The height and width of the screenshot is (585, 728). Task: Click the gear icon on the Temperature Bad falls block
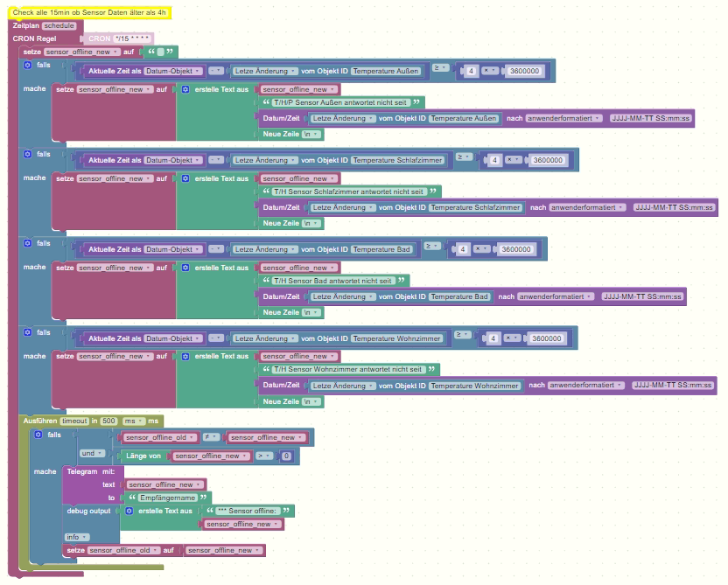(27, 243)
